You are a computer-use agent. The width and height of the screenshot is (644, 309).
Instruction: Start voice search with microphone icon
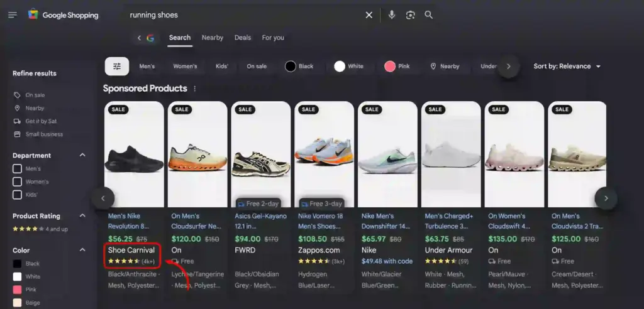pos(392,15)
